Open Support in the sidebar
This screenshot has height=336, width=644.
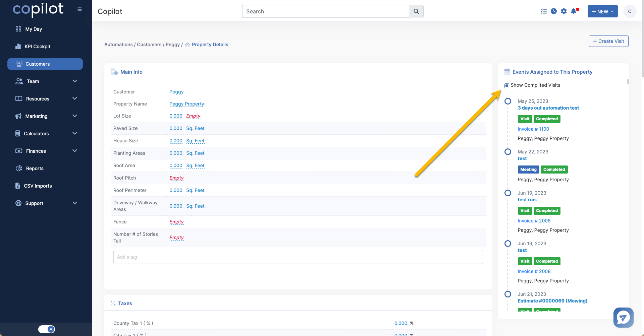34,203
